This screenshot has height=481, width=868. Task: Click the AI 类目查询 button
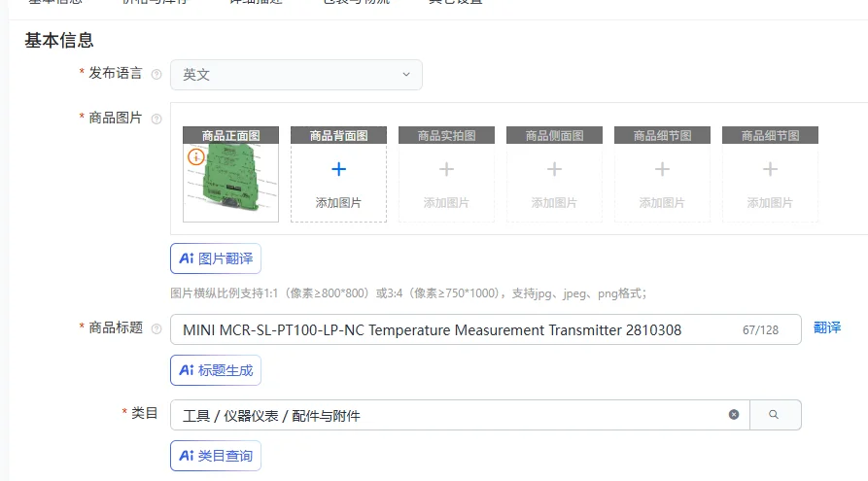point(216,456)
